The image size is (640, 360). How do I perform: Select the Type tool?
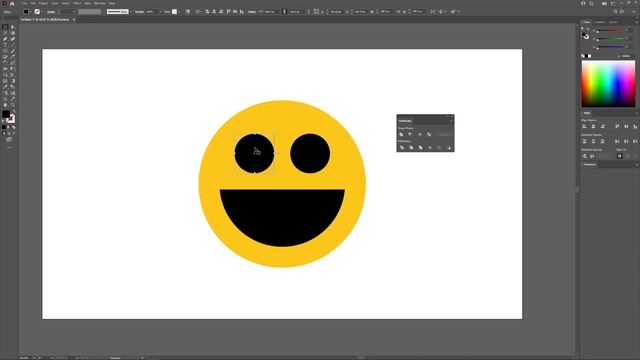pyautogui.click(x=5, y=45)
